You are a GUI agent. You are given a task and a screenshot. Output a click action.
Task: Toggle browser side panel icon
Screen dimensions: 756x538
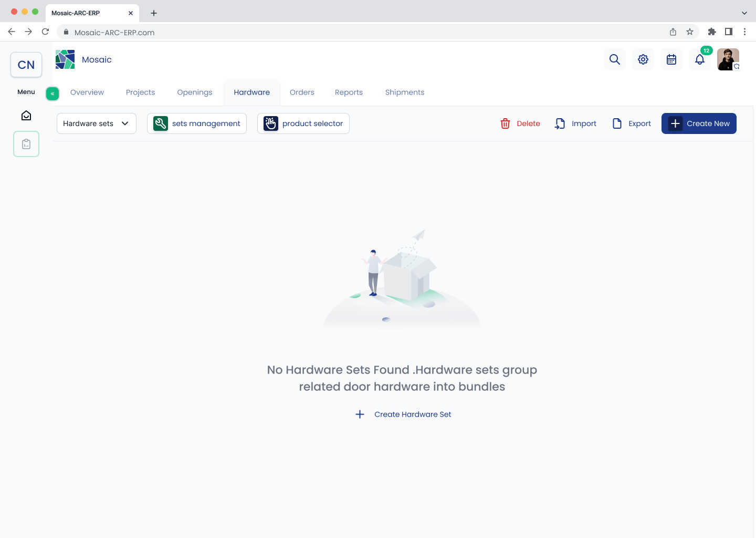[729, 32]
